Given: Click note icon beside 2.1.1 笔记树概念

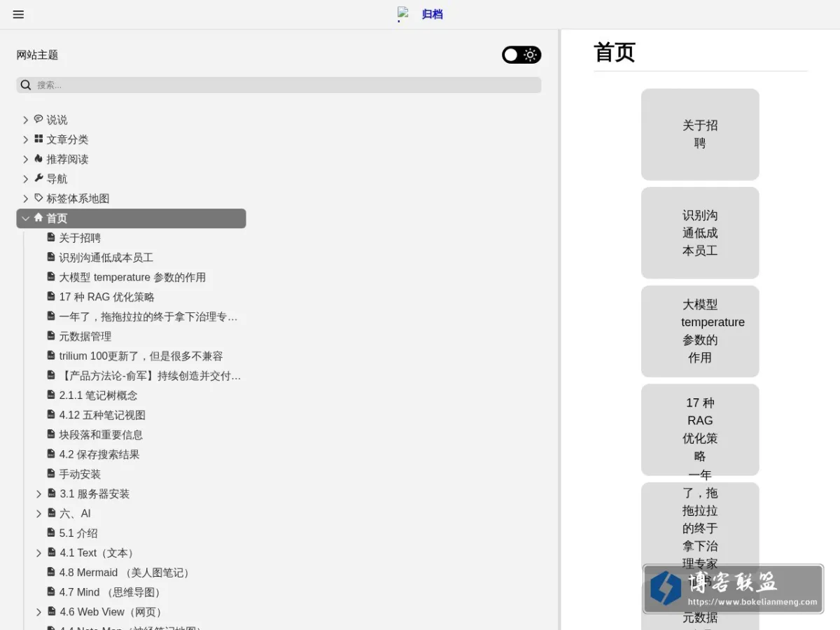Looking at the screenshot, I should tap(51, 395).
